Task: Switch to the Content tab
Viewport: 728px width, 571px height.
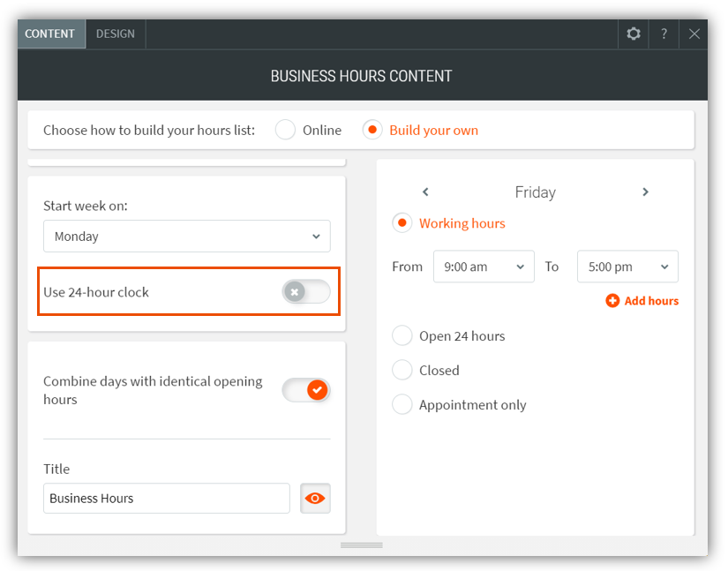Action: (50, 34)
